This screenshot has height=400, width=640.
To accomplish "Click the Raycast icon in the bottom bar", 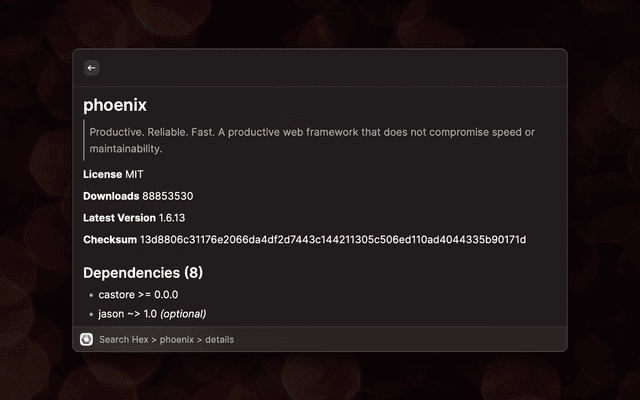I will pos(87,339).
